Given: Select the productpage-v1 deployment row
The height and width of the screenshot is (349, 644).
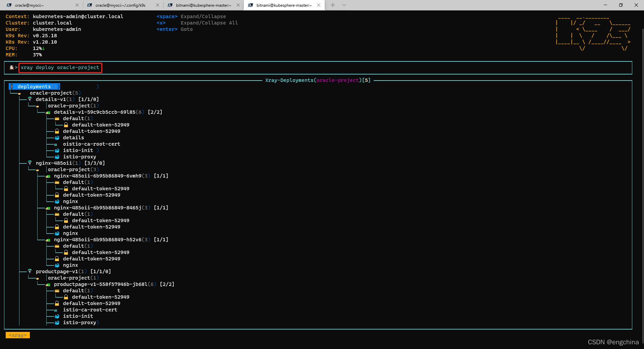Looking at the screenshot, I should [73, 271].
